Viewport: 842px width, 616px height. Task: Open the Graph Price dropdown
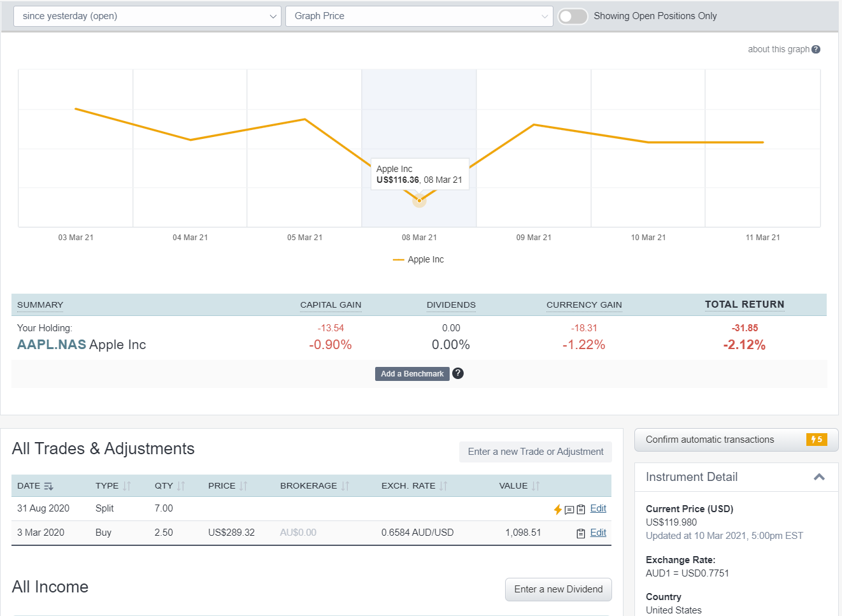[x=419, y=17]
